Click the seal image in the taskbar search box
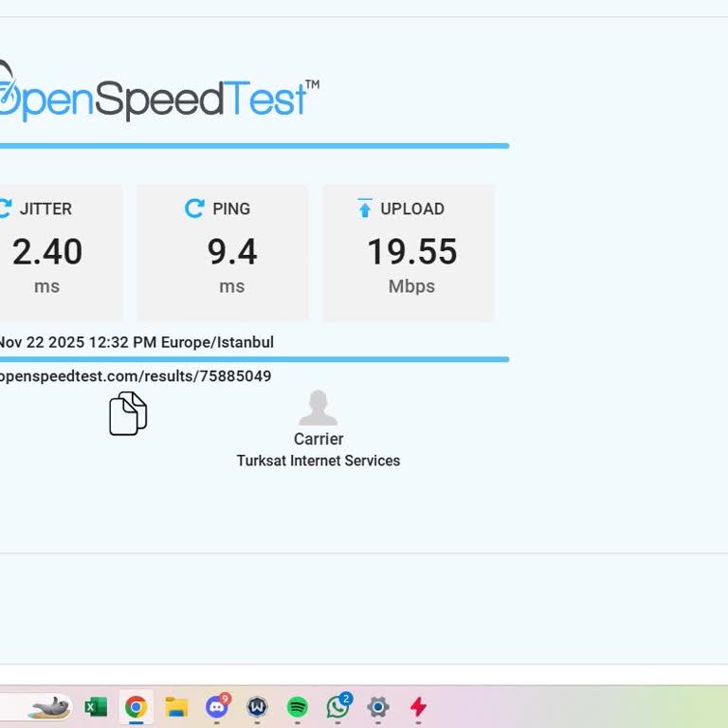 [x=50, y=707]
